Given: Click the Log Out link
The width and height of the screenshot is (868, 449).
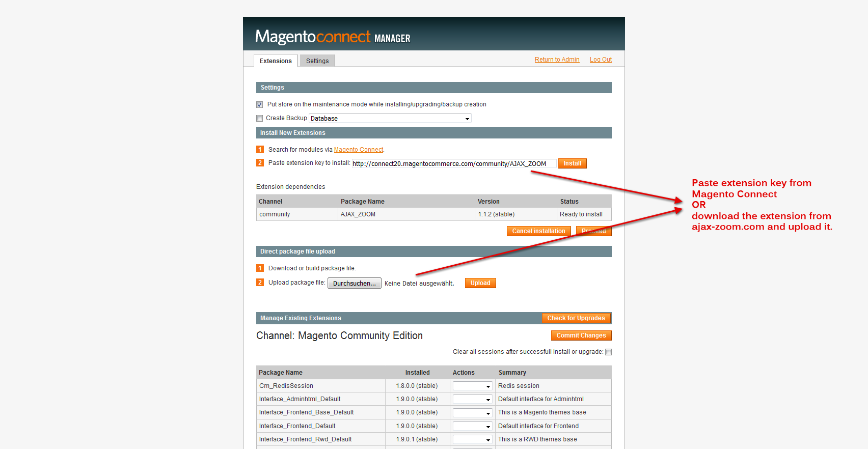Looking at the screenshot, I should tap(601, 60).
